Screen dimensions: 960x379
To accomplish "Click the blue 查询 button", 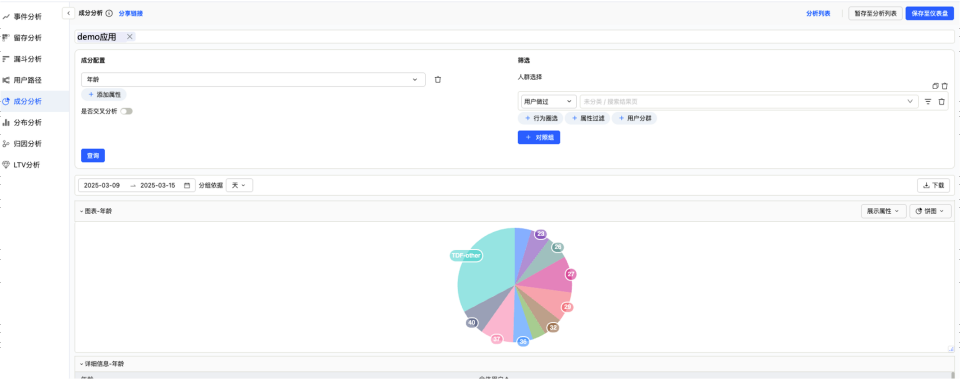I will [x=93, y=156].
